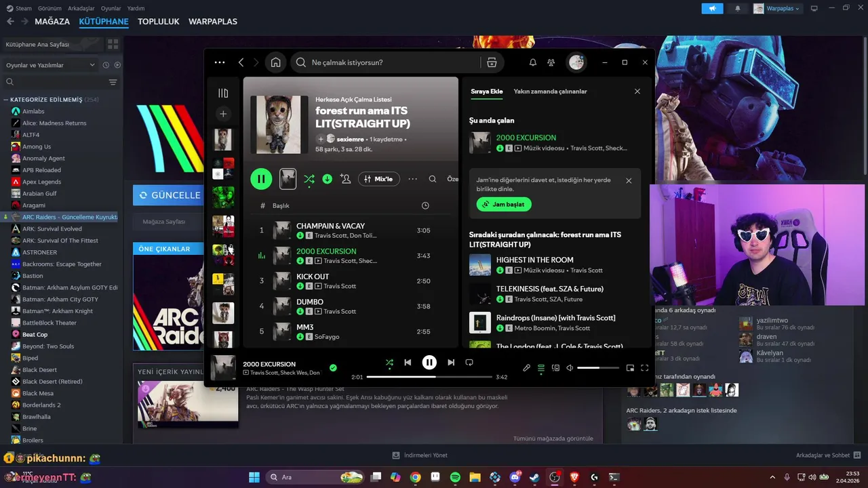Show hidden system tray icons chevron
This screenshot has width=868, height=488.
pos(772,477)
